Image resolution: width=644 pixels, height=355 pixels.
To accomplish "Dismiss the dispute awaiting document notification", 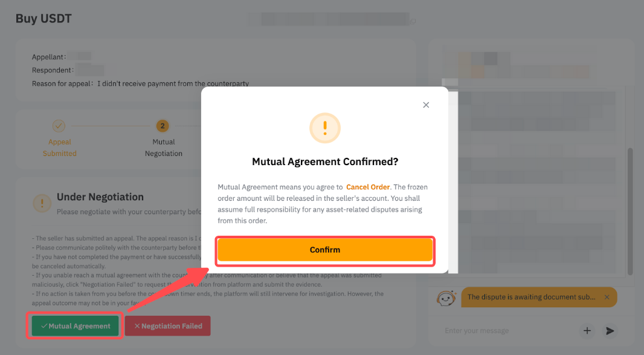I will coord(607,297).
